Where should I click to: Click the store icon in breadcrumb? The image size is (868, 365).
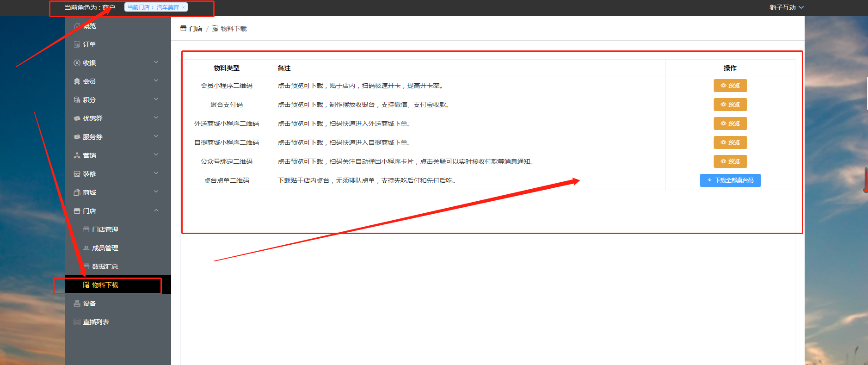pos(183,28)
